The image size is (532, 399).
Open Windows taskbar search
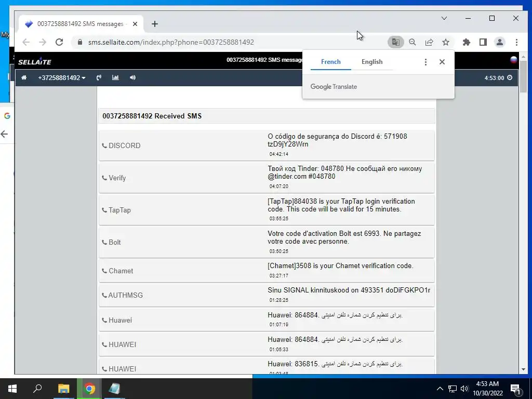point(37,389)
